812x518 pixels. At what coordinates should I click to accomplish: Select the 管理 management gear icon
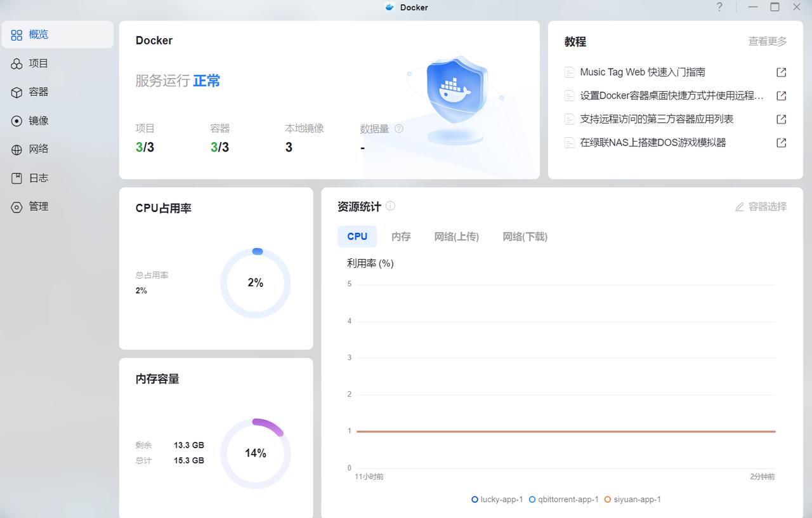16,207
